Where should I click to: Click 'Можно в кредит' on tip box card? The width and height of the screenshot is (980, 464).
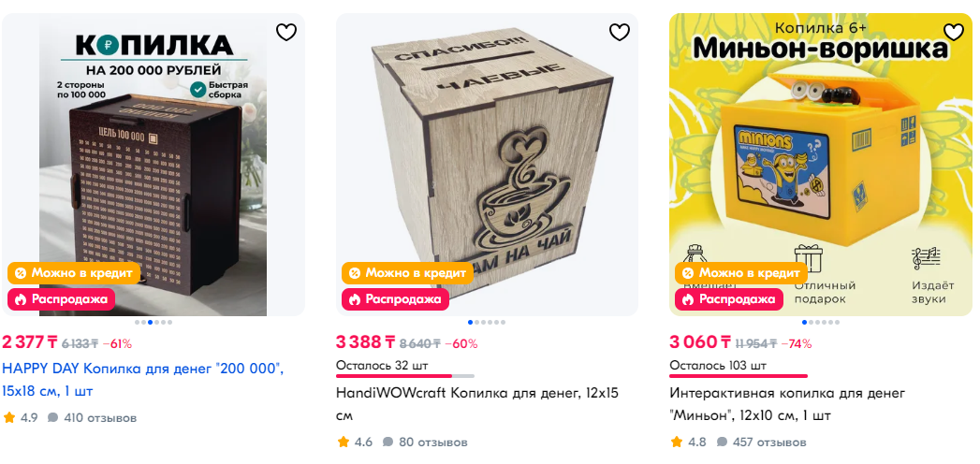pos(407,273)
